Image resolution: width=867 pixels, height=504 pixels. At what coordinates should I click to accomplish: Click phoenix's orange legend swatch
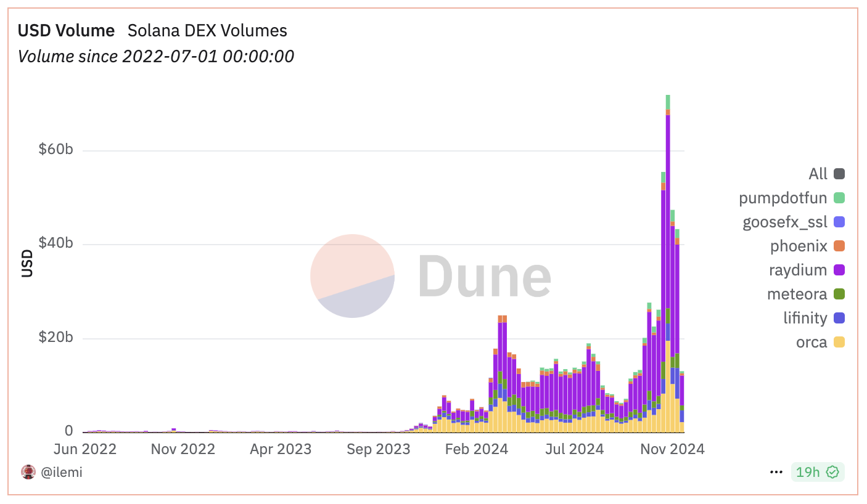(x=840, y=245)
